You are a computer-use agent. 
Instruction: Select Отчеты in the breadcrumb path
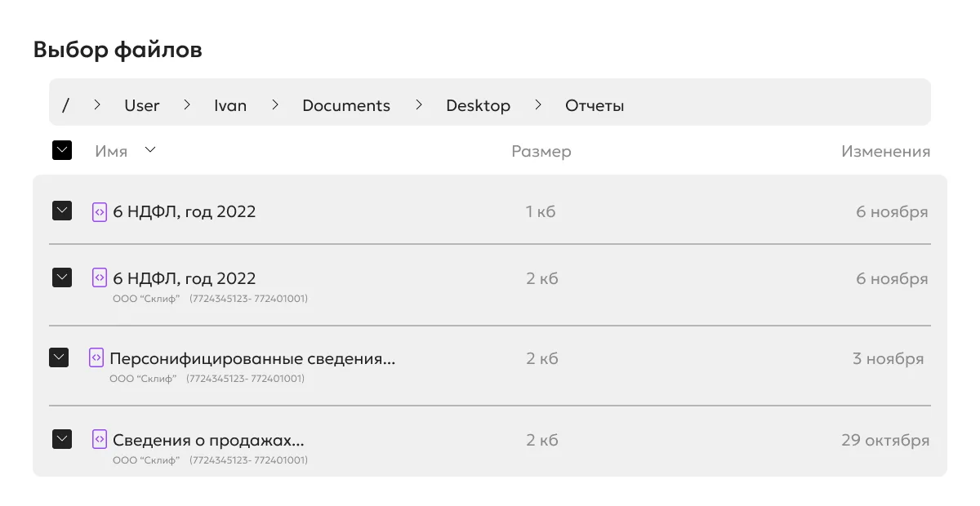(595, 106)
